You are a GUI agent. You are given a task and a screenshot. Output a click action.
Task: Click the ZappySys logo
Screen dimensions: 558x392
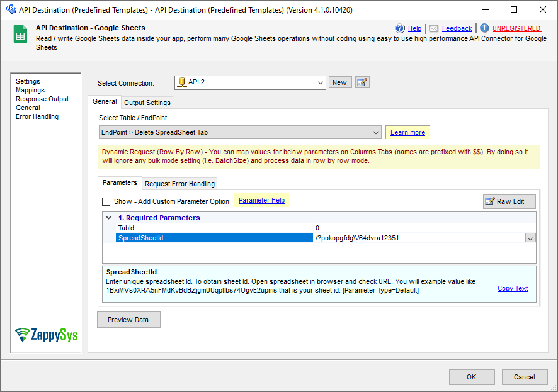[46, 335]
